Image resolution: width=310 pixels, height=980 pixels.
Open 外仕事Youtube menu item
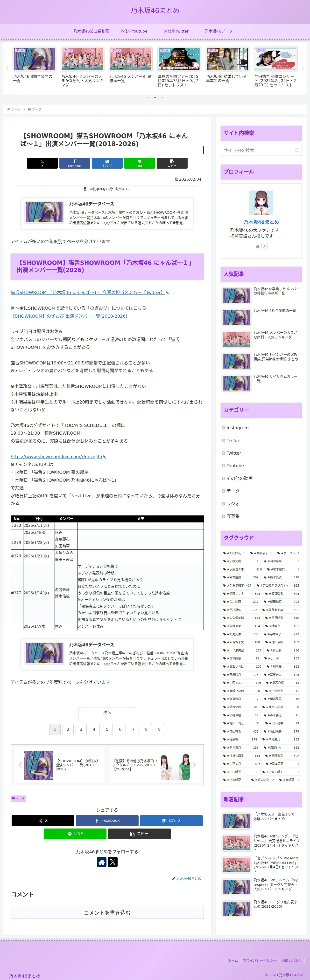[134, 31]
